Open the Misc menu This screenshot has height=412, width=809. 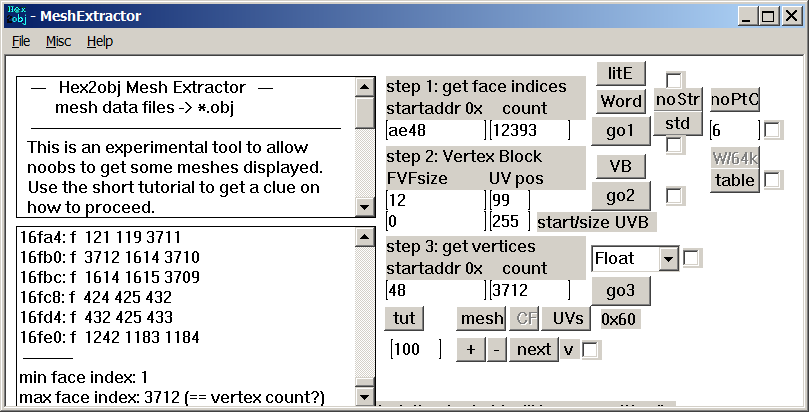click(58, 41)
